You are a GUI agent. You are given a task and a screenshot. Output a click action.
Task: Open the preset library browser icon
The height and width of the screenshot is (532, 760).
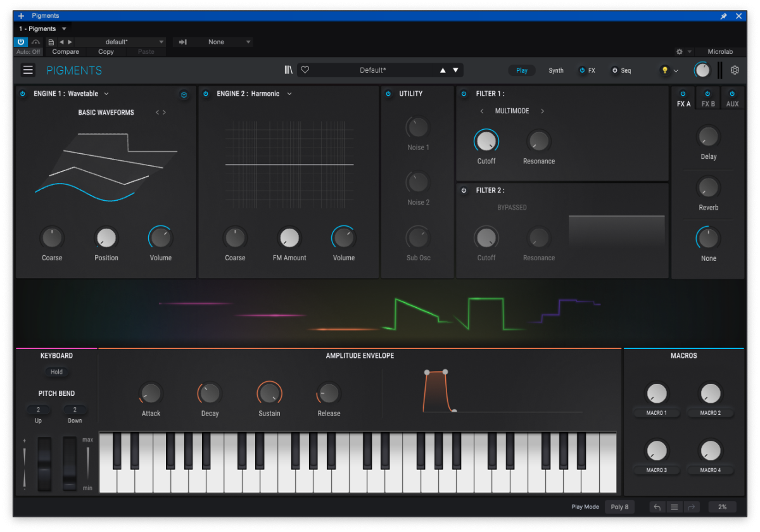(288, 70)
